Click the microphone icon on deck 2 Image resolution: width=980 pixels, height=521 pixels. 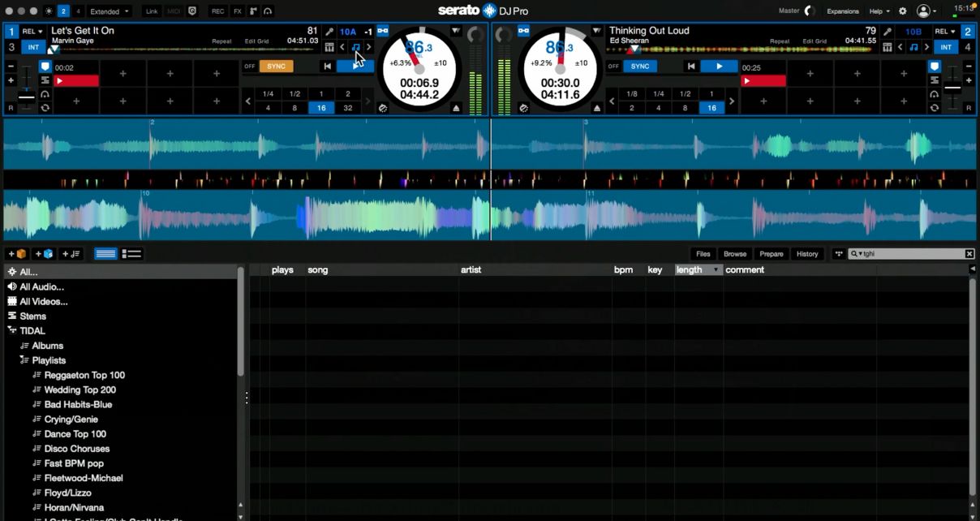[887, 32]
